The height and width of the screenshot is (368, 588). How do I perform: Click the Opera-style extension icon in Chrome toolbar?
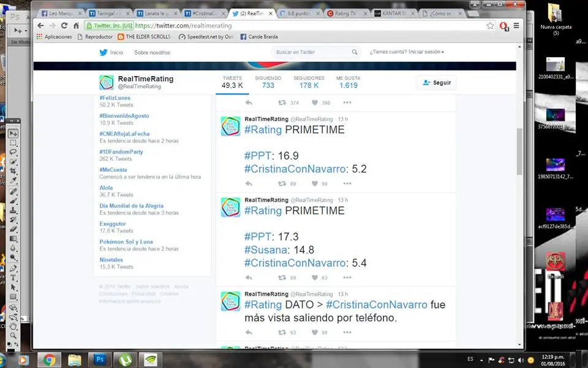pos(504,26)
